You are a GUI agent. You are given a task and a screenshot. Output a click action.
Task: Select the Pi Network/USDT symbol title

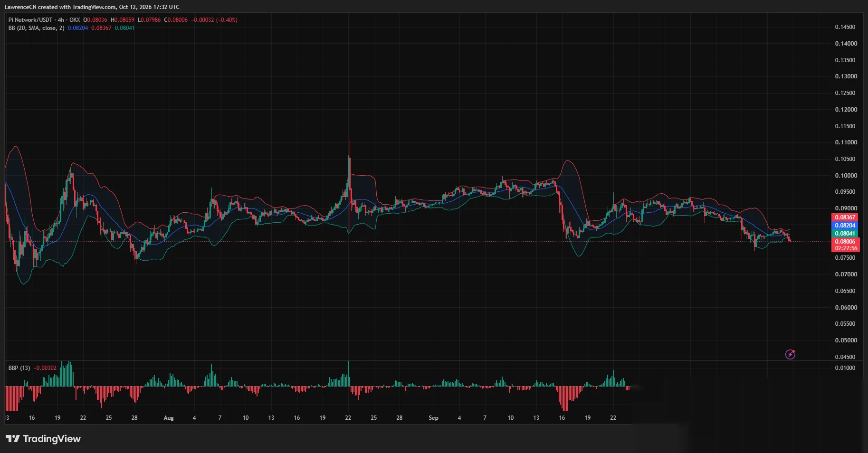pyautogui.click(x=30, y=20)
